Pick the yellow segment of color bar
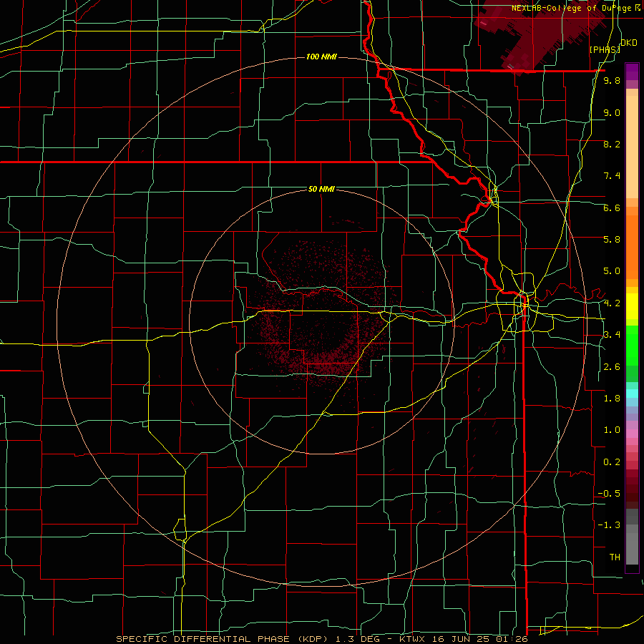This screenshot has height=644, width=644. click(x=632, y=306)
